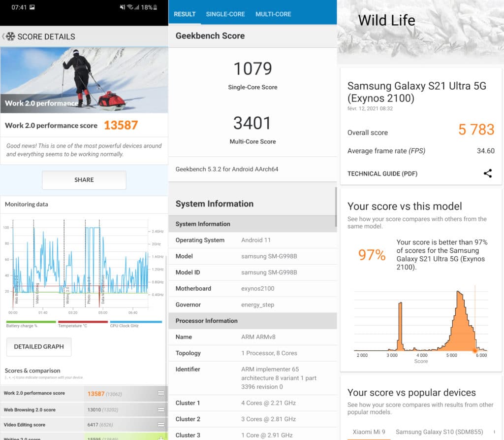Tap the large orange 13587 score
Viewport: 504px width, 440px height.
[x=121, y=125]
